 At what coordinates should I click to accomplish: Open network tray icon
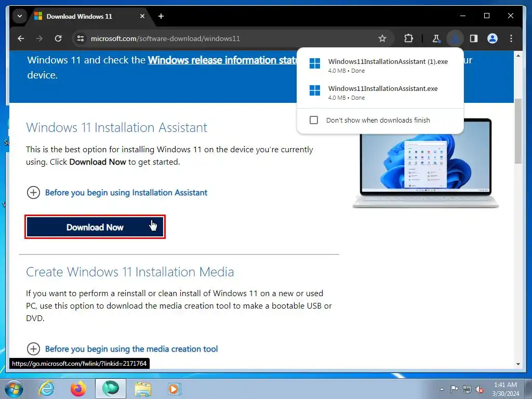click(x=467, y=389)
